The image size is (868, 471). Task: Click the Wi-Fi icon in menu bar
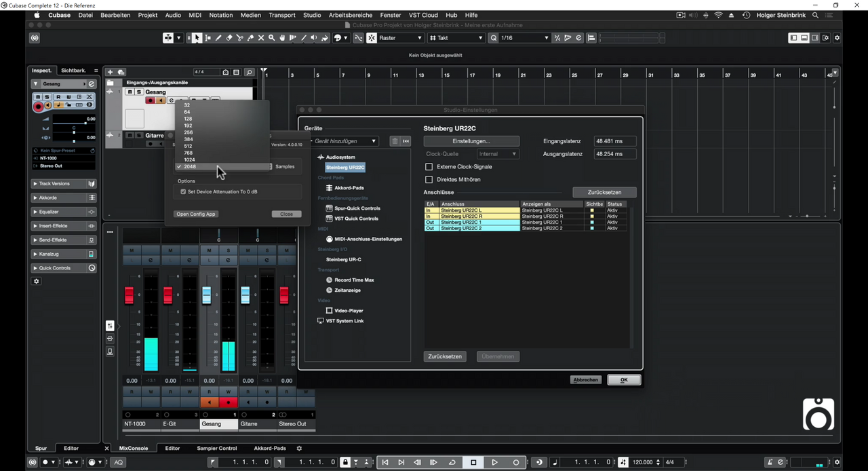tap(718, 15)
